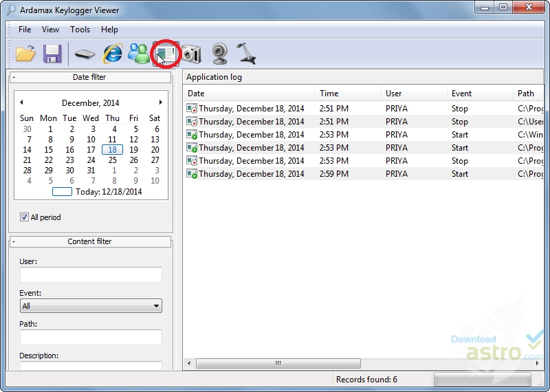This screenshot has width=550, height=392.
Task: Click the December, 2014 calendar title
Action: click(x=91, y=103)
